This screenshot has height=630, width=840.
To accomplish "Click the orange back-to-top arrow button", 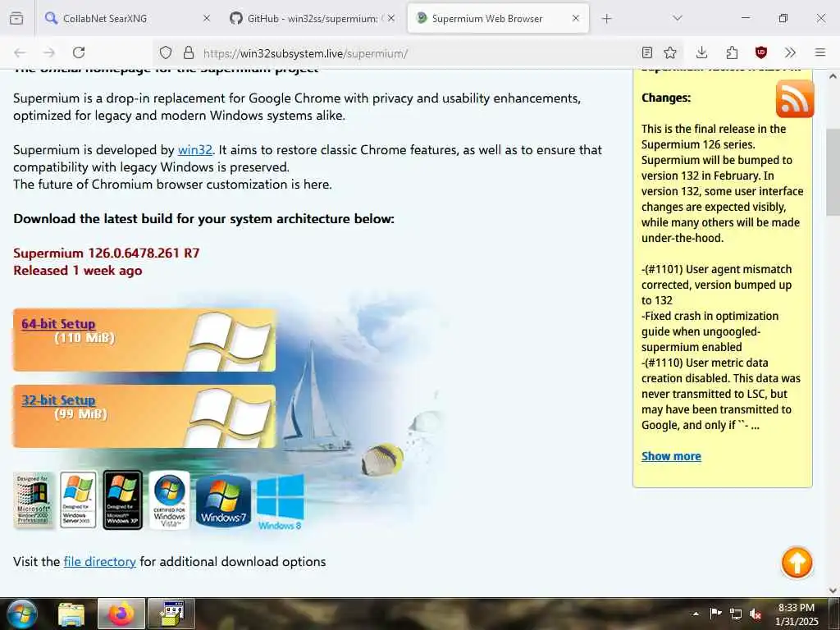I will point(797,563).
